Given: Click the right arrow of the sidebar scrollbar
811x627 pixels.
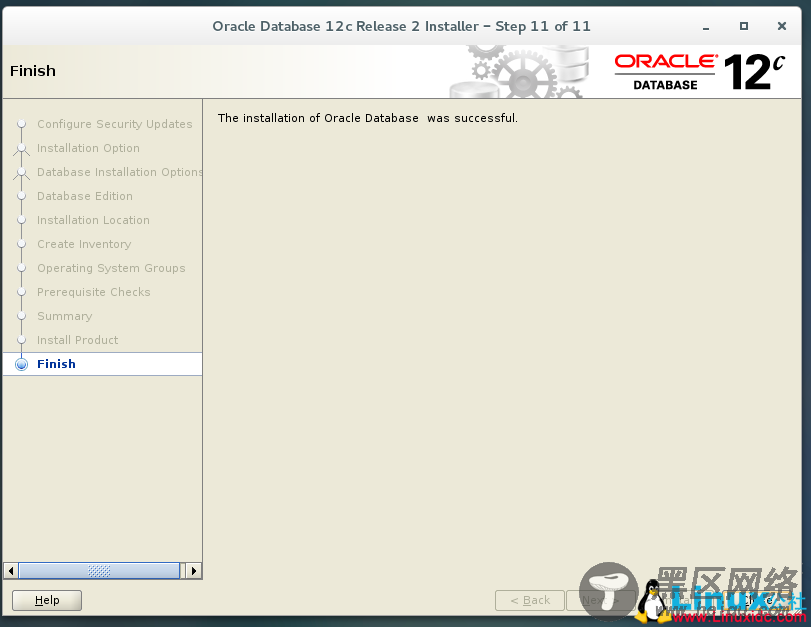Looking at the screenshot, I should tap(193, 571).
